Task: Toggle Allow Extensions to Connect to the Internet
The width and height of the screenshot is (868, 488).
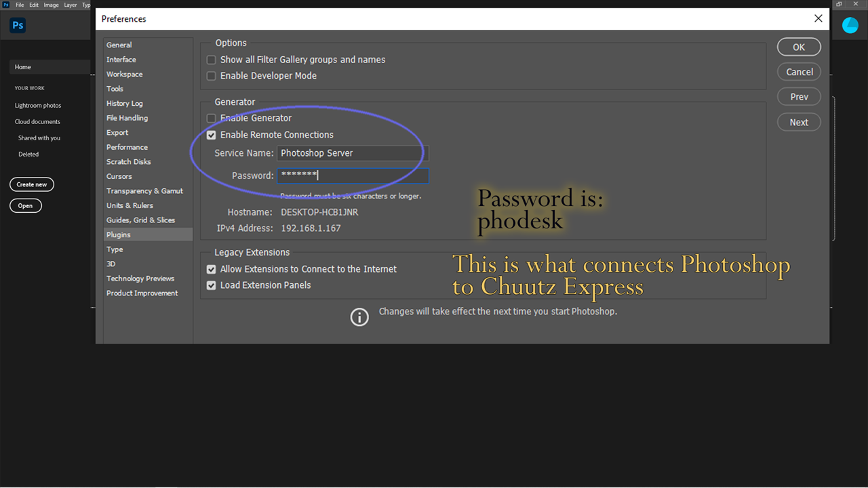Action: 211,269
